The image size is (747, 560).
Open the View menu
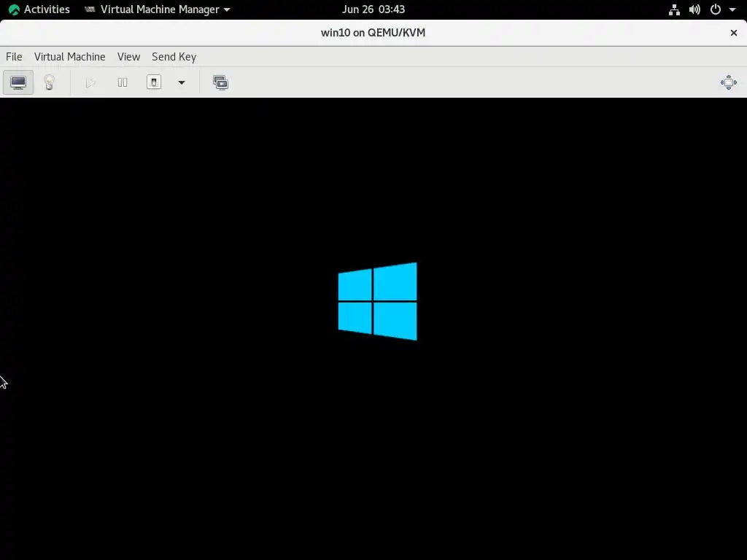(128, 57)
